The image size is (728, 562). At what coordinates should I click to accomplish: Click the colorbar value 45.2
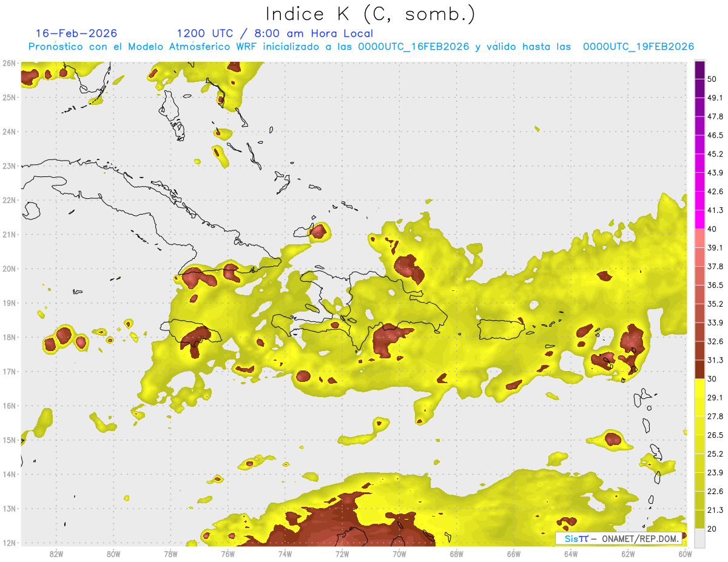coord(715,154)
